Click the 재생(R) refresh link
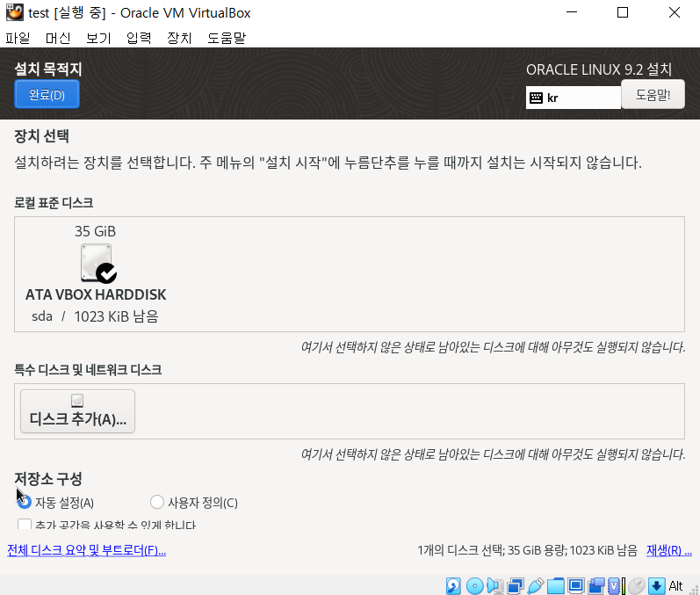This screenshot has height=595, width=700. click(x=669, y=550)
